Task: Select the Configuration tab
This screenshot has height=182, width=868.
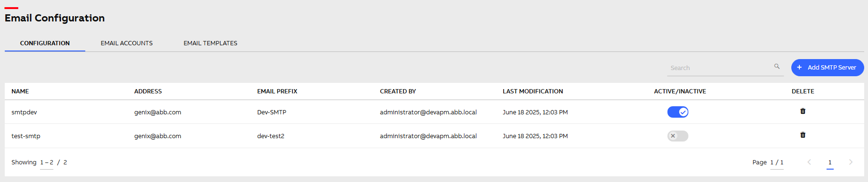Action: 45,43
